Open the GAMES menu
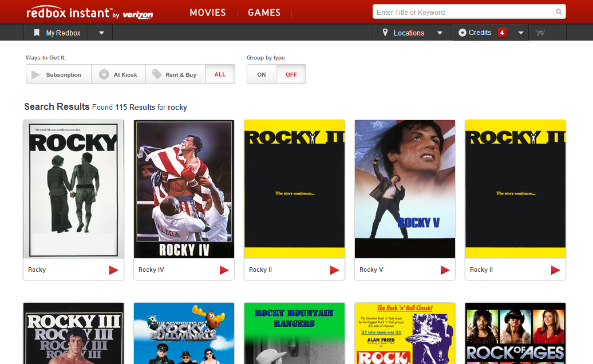 point(264,13)
